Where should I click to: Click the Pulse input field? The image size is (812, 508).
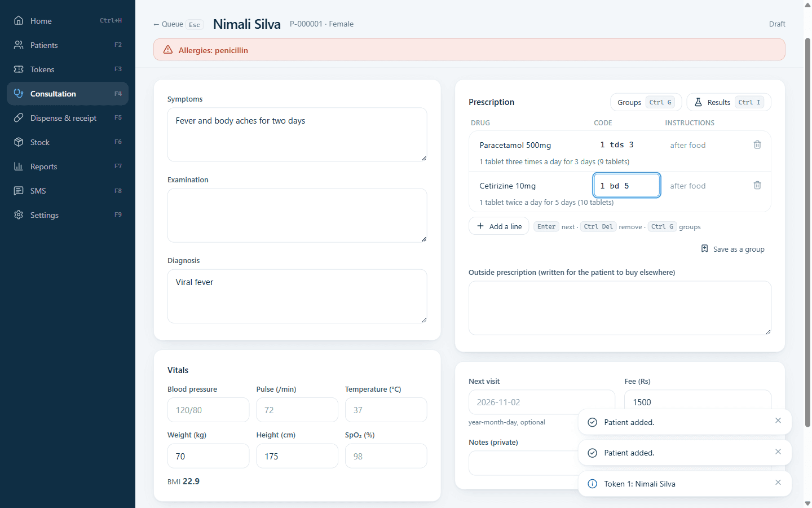pos(297,410)
